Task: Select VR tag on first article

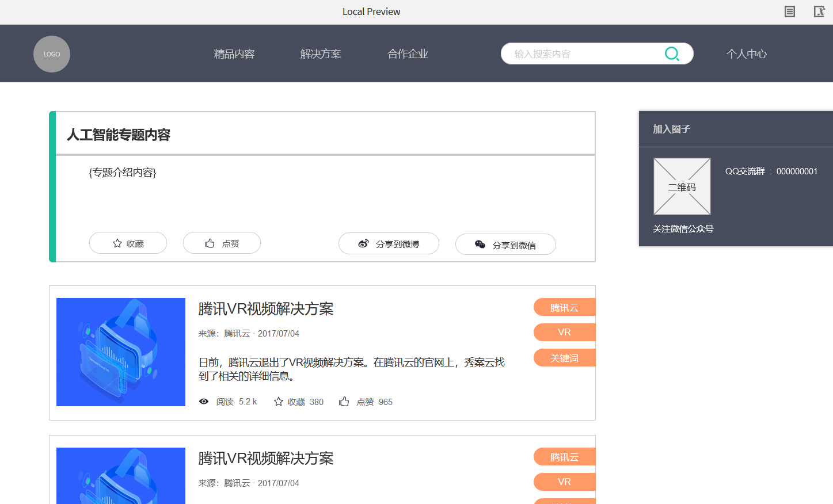Action: (x=564, y=332)
